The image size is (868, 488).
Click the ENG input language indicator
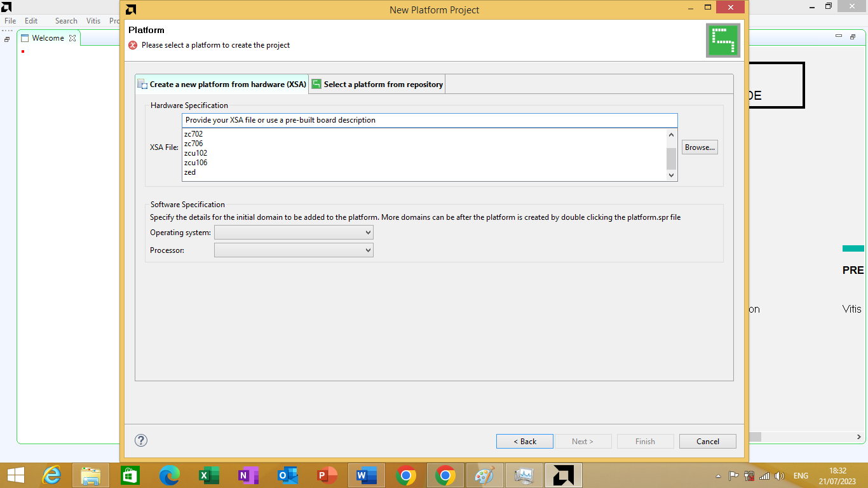[x=801, y=476]
